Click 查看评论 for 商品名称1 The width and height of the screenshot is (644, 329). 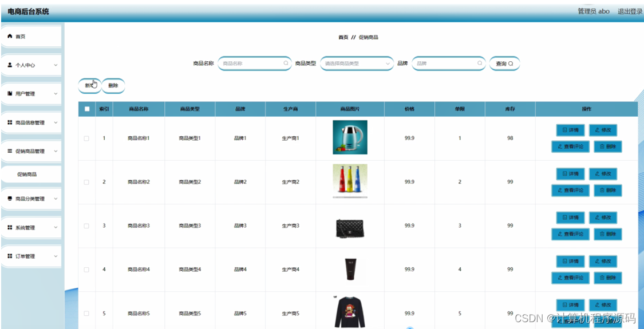pyautogui.click(x=571, y=146)
